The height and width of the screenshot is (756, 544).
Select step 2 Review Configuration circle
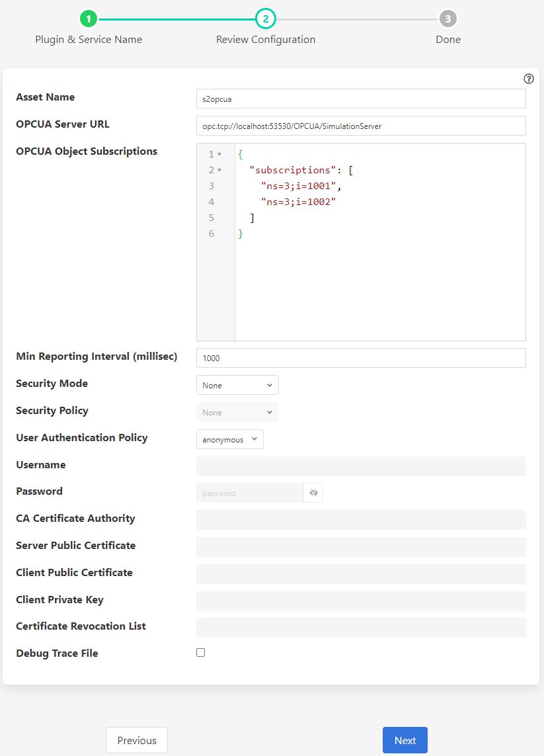pos(266,19)
